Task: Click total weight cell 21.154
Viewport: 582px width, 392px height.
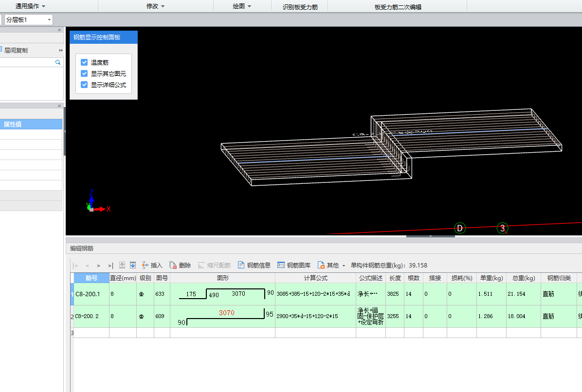Action: 523,294
